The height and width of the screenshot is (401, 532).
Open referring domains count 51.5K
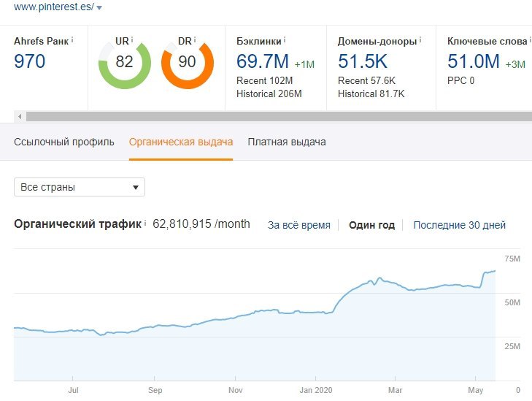pos(363,61)
